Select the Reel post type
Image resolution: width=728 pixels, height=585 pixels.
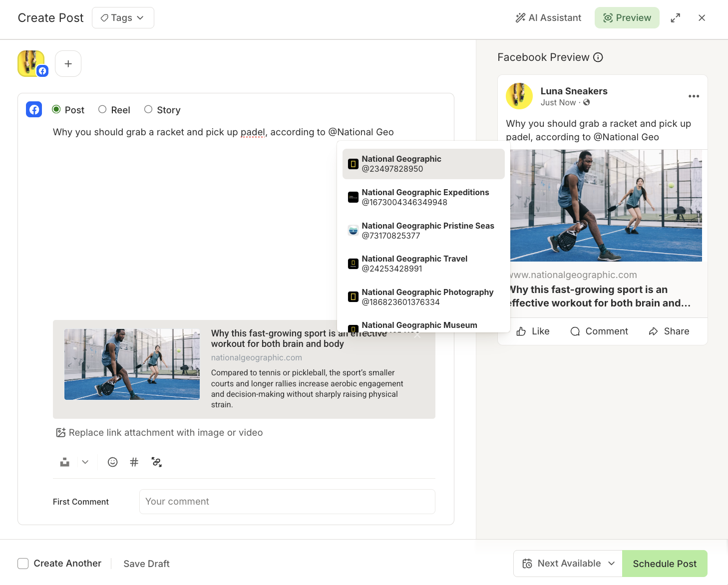(114, 110)
